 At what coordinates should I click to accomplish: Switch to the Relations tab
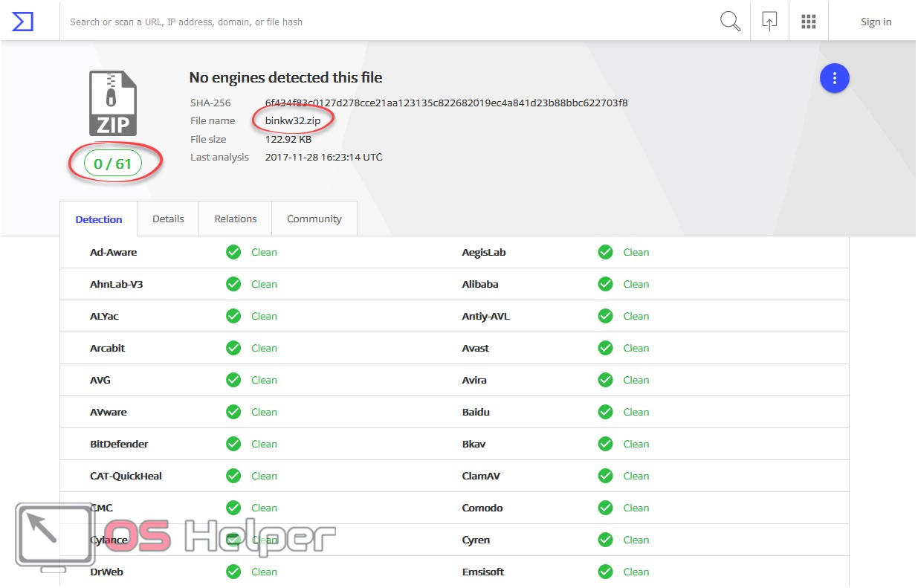pyautogui.click(x=235, y=219)
